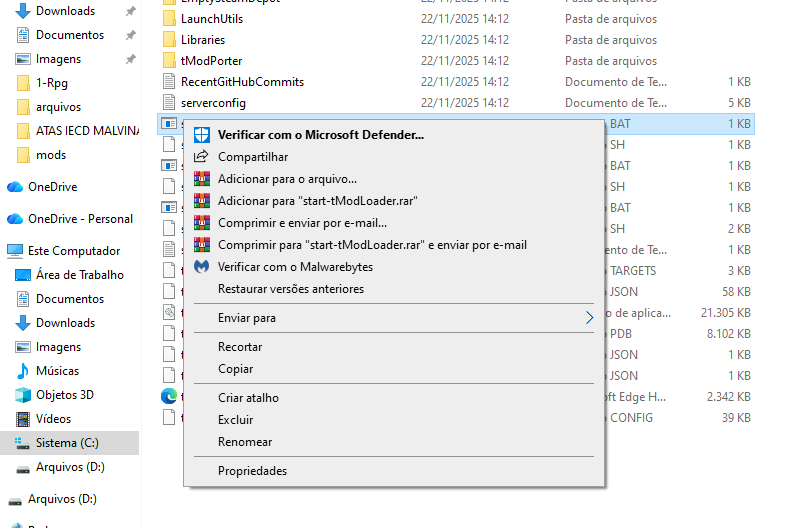807x528 pixels.
Task: Open the Enviar para submenu
Action: pos(394,318)
